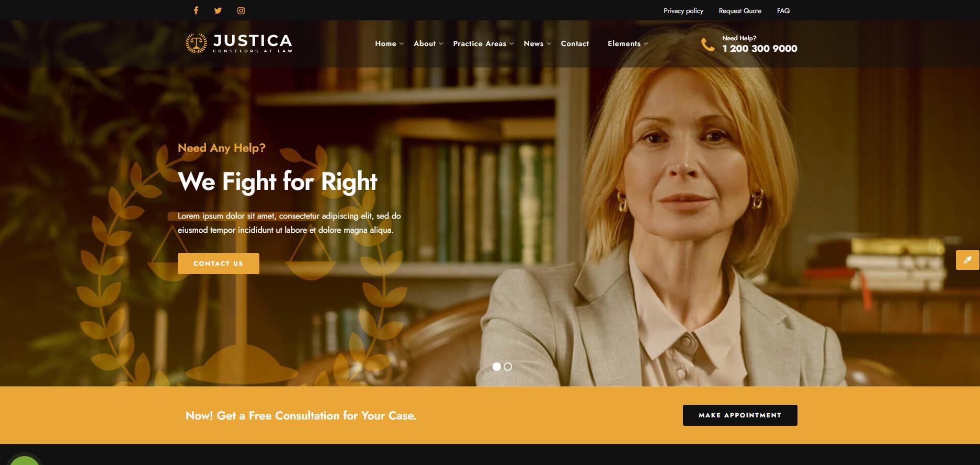Click the phone handset icon

pos(708,44)
